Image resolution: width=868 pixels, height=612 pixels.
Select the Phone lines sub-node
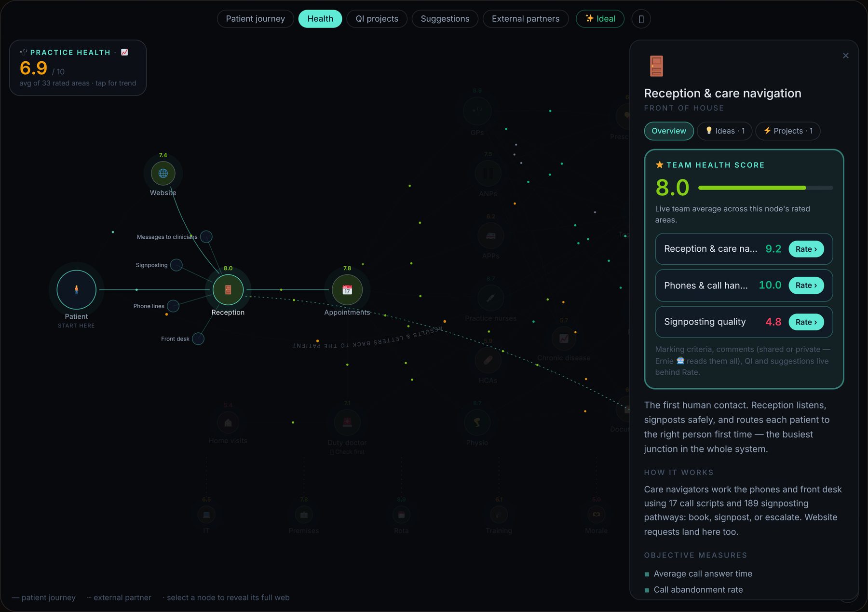tap(173, 306)
